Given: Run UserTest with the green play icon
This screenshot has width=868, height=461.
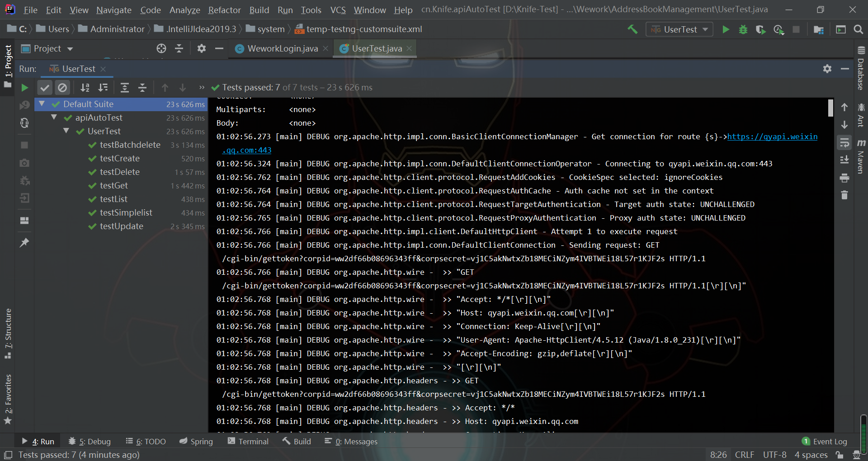Looking at the screenshot, I should pyautogui.click(x=726, y=29).
